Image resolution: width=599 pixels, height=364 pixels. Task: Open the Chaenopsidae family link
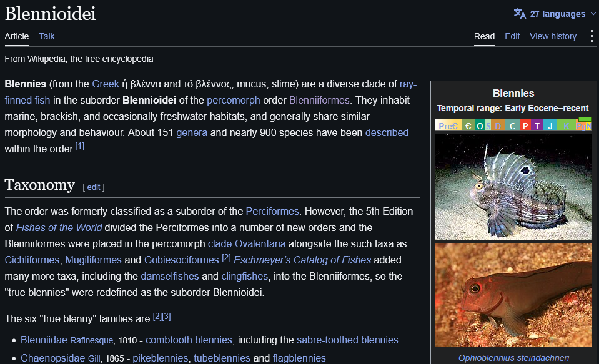(52, 358)
